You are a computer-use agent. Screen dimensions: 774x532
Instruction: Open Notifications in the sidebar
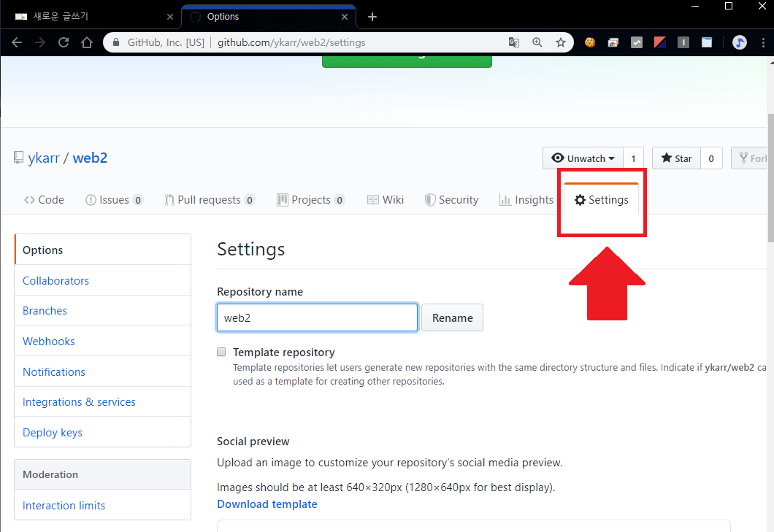pyautogui.click(x=103, y=371)
